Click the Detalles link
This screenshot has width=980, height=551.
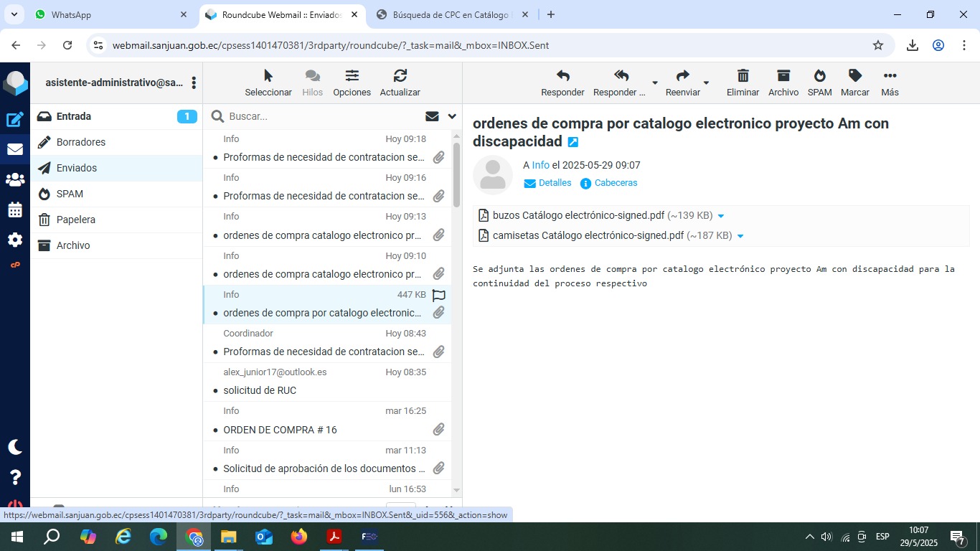[555, 183]
